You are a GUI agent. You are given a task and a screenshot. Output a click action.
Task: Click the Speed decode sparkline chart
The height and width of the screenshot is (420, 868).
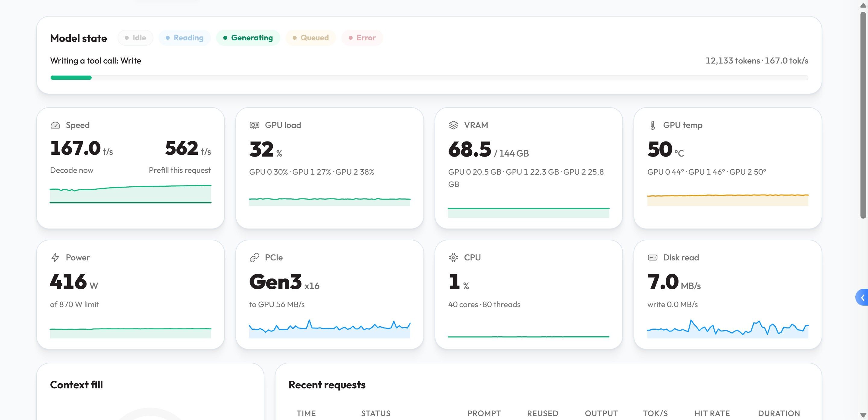point(131,194)
